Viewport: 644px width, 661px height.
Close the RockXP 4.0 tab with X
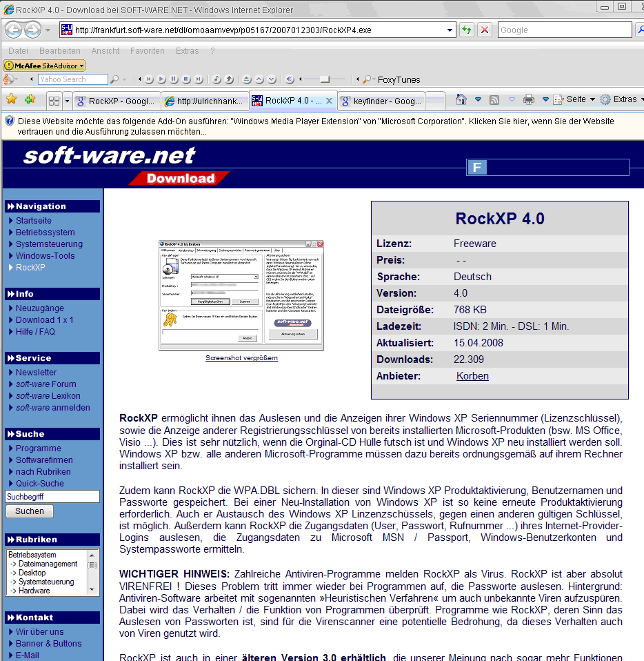point(330,101)
